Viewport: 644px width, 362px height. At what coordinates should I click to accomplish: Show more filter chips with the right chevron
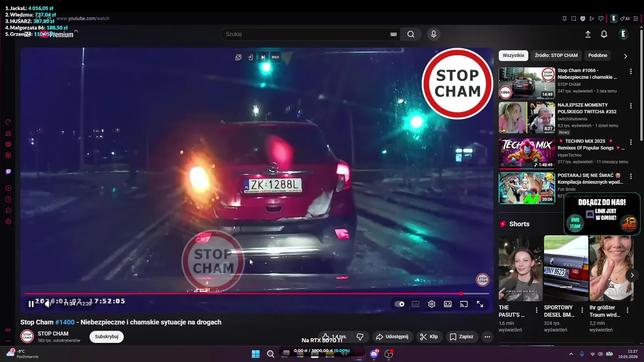pos(625,56)
